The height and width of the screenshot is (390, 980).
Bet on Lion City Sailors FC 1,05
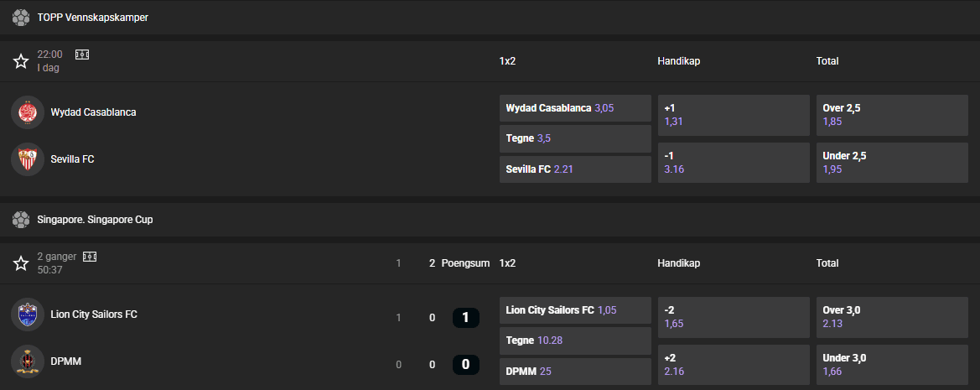pos(575,310)
